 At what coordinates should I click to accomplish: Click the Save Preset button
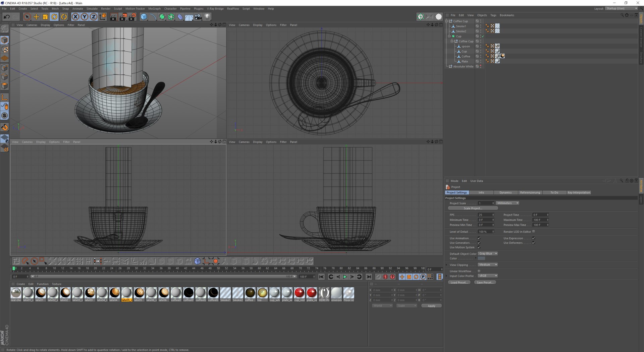coord(485,283)
